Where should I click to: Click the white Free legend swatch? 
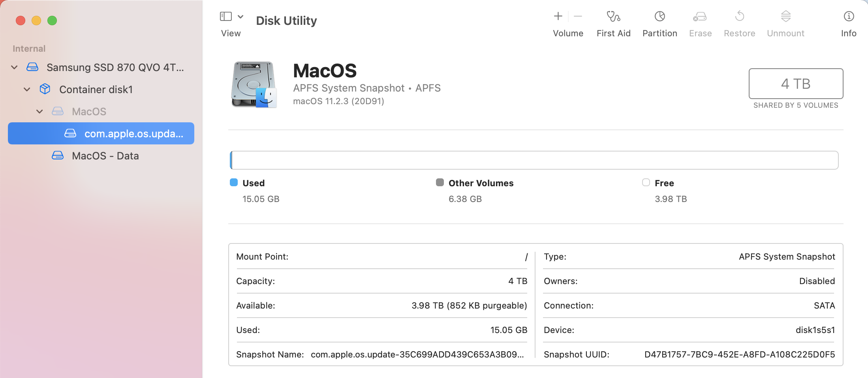click(x=646, y=182)
